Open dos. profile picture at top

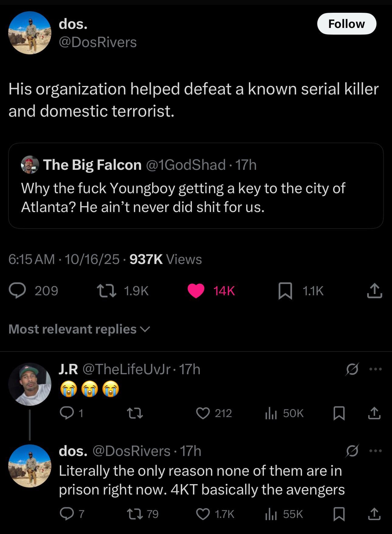pos(30,33)
